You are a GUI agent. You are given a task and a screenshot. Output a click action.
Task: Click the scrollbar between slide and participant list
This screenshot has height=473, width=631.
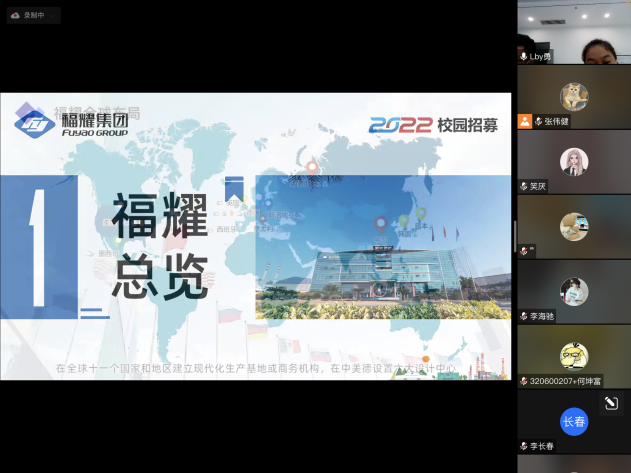click(x=514, y=236)
